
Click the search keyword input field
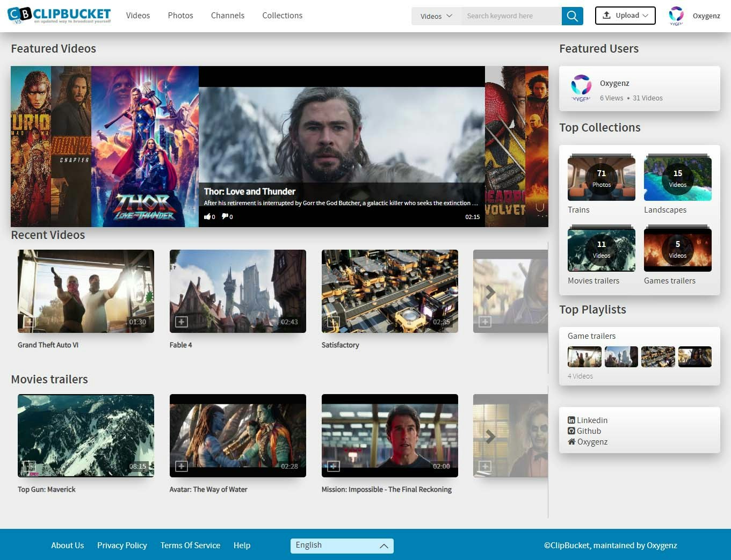511,16
